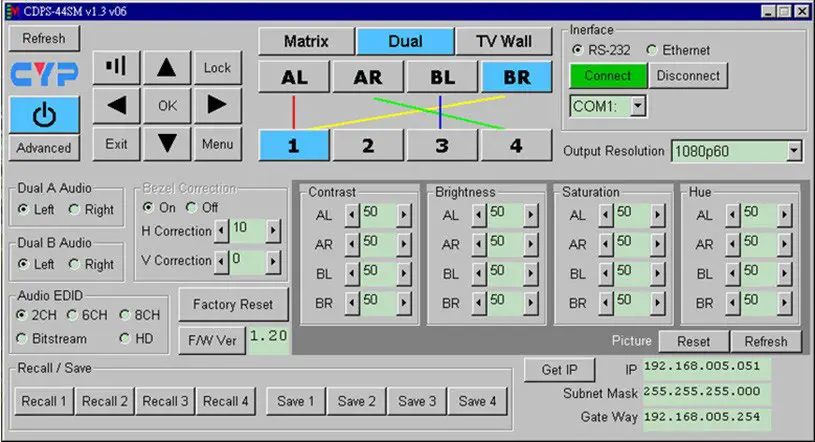Select the BR output button

pos(517,77)
